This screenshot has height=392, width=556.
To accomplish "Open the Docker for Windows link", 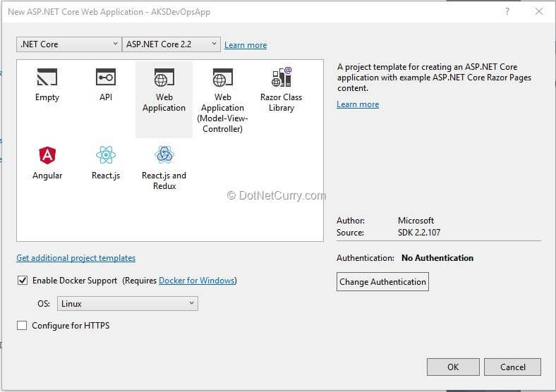I will 196,281.
